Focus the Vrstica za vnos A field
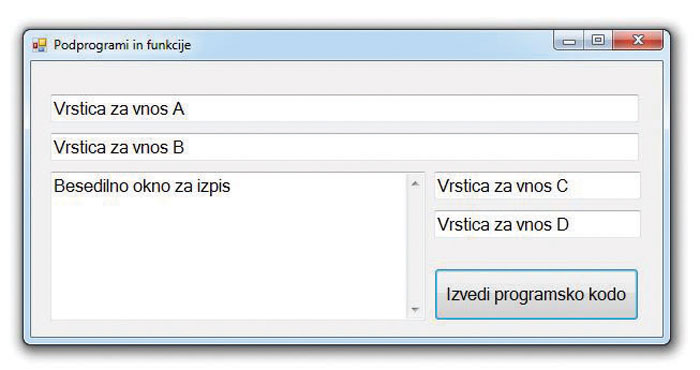Image resolution: width=700 pixels, height=370 pixels. coord(344,108)
